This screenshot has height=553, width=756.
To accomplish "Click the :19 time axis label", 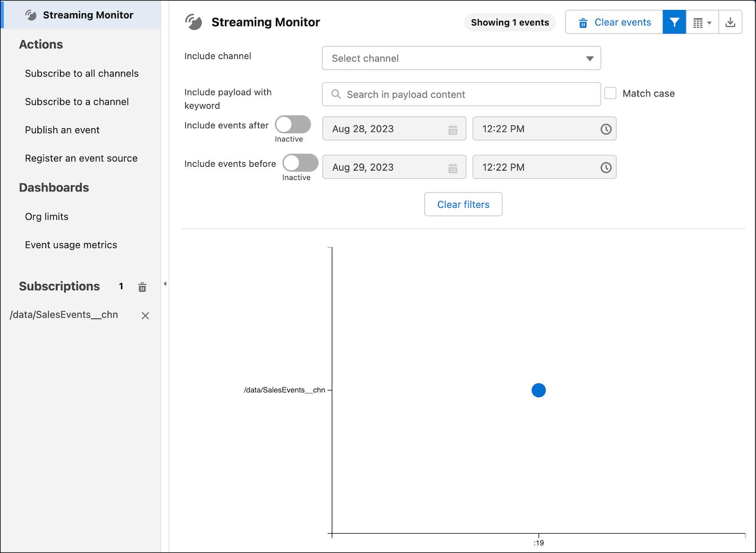I will pos(539,543).
